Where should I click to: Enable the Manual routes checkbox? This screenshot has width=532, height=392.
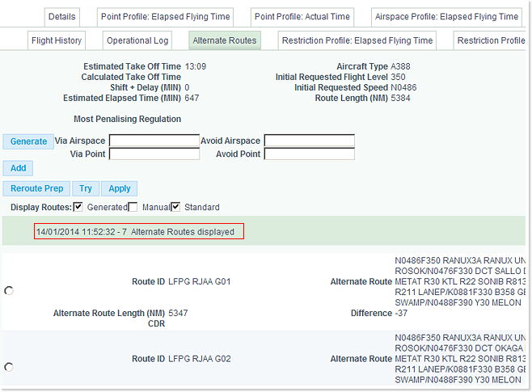tap(133, 207)
